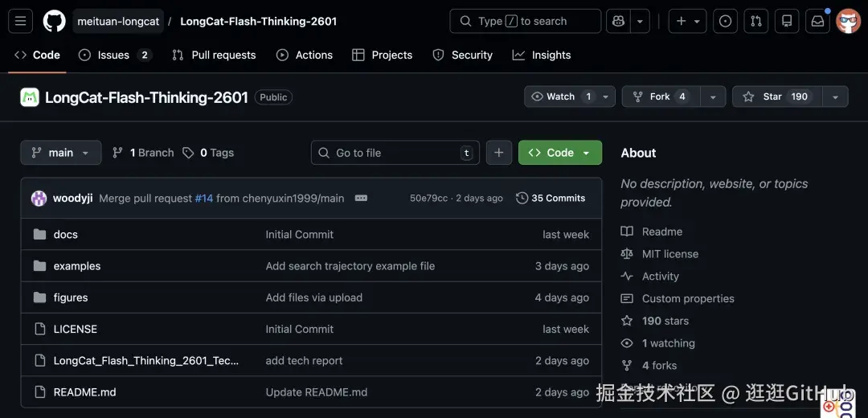Switch to the Insights tab
The image size is (868, 418).
[542, 55]
